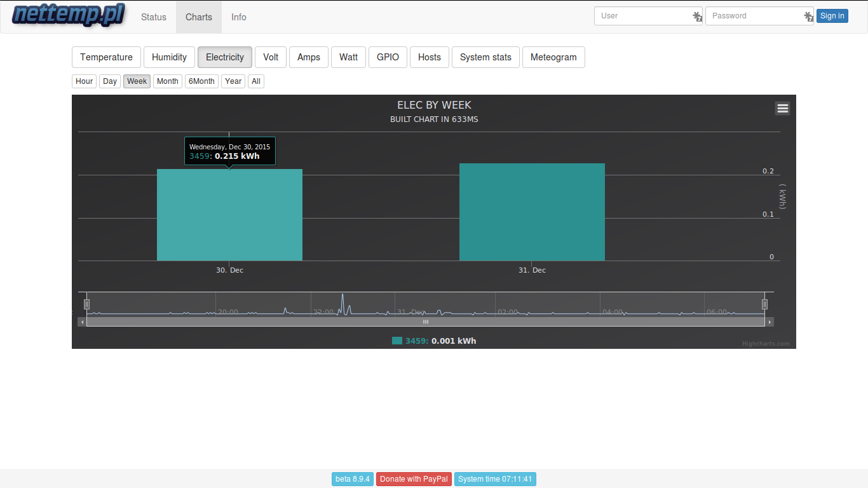This screenshot has width=868, height=488.
Task: Open the System stats chart
Action: (485, 57)
